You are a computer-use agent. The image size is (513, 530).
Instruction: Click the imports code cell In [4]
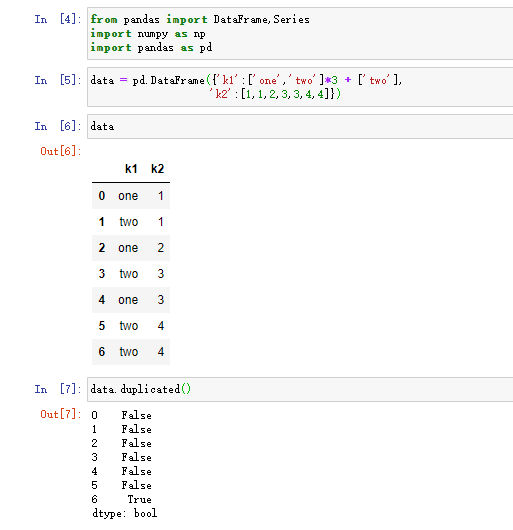(300, 33)
